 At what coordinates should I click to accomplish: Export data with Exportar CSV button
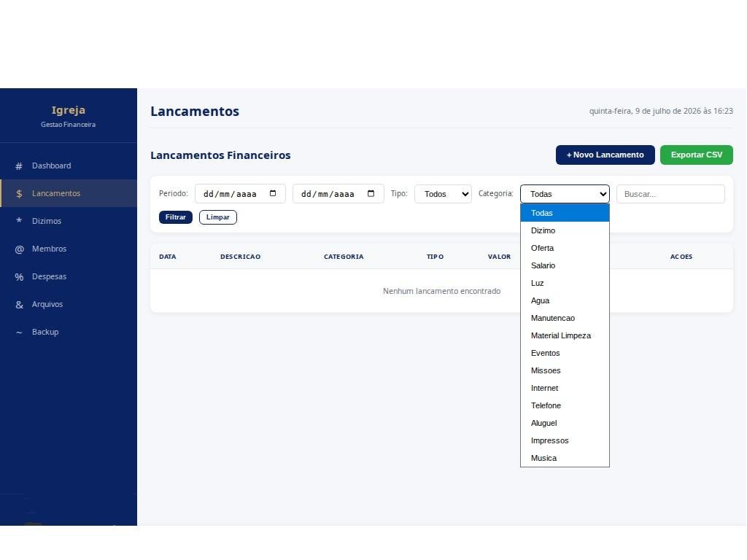(697, 155)
